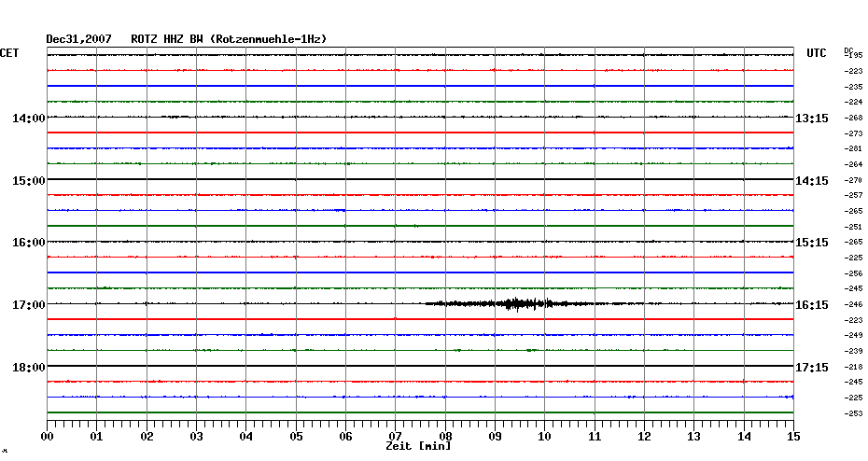Click the 18:00 CET time label
The width and height of the screenshot is (868, 461).
point(29,368)
